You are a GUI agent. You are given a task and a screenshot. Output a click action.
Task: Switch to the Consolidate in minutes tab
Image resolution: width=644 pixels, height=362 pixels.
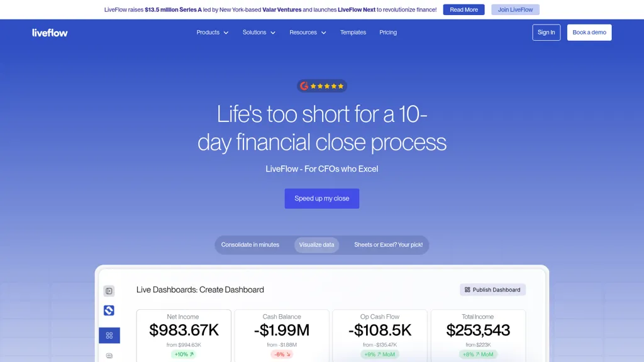[x=250, y=244]
